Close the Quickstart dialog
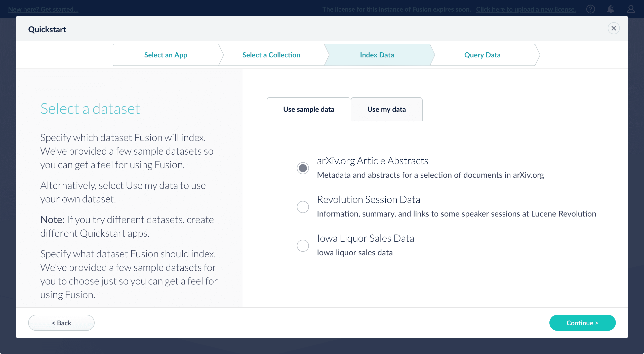 click(x=614, y=28)
